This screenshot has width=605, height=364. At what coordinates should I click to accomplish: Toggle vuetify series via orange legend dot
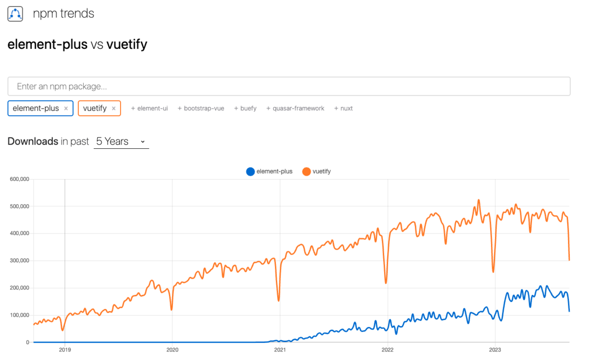[307, 171]
